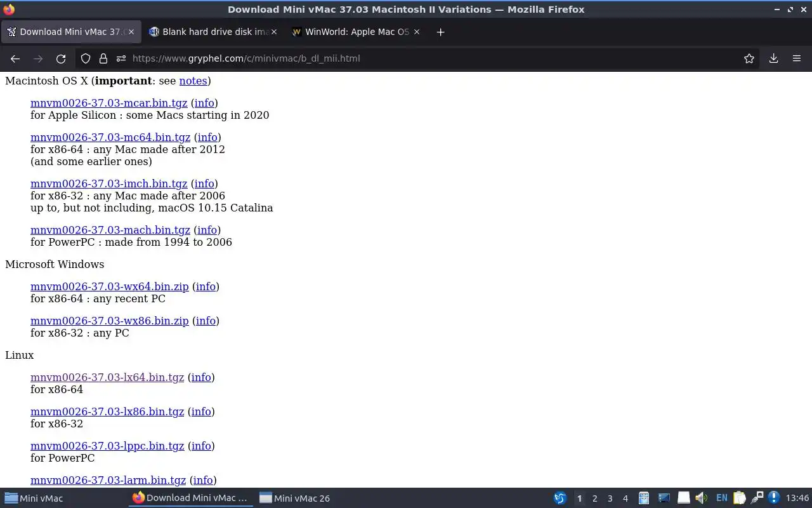The width and height of the screenshot is (812, 508).
Task: Switch to workspace 3
Action: pos(610,498)
